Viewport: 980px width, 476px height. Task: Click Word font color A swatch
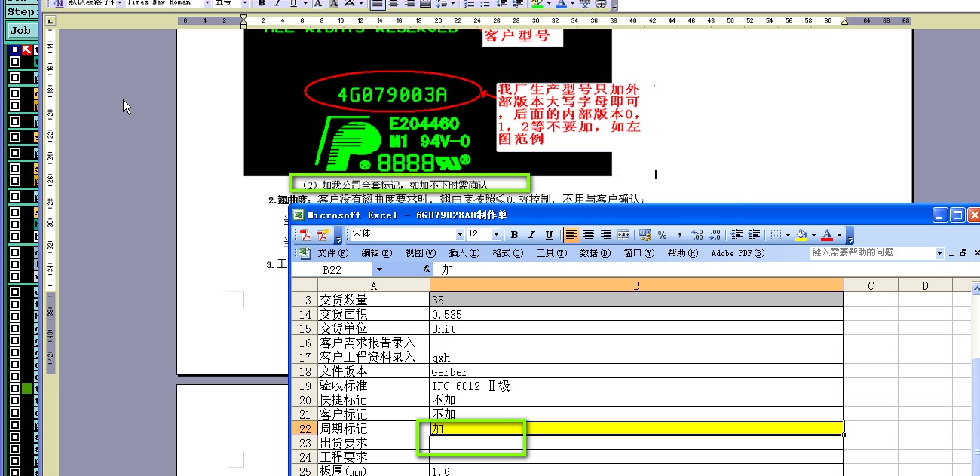(x=560, y=3)
